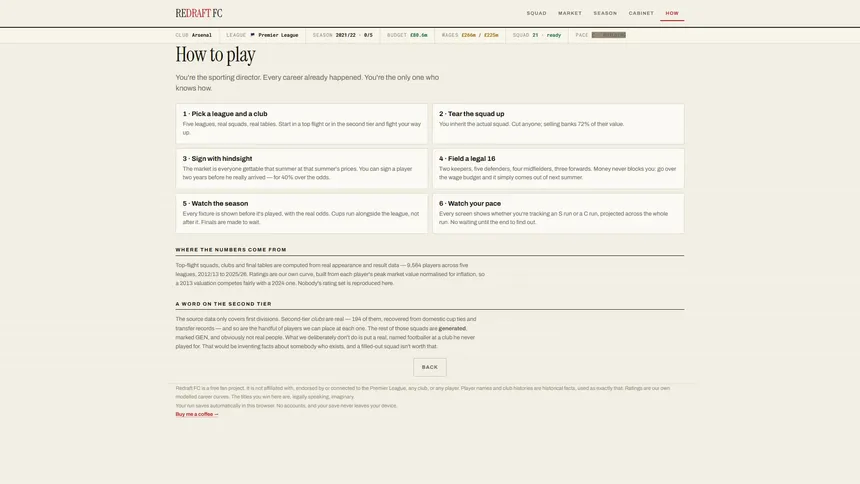Select the Field a legal 16 card
Viewport: 860px width, 484px height.
pyautogui.click(x=558, y=168)
